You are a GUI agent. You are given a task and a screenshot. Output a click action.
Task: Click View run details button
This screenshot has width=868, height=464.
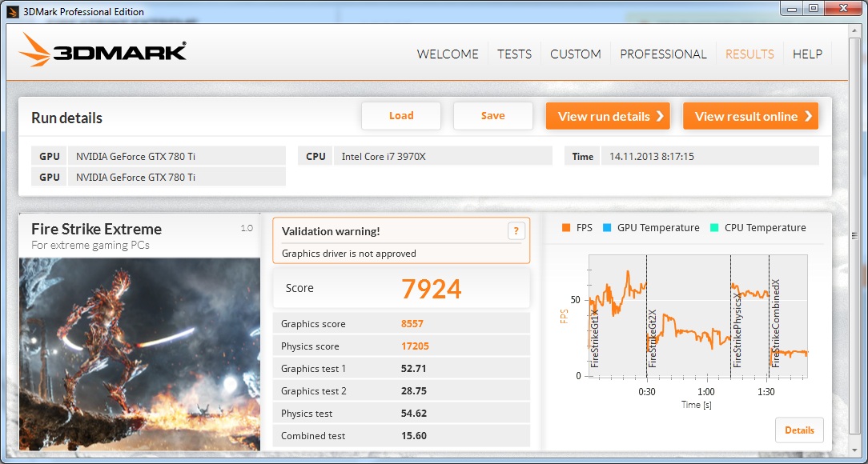tap(608, 116)
